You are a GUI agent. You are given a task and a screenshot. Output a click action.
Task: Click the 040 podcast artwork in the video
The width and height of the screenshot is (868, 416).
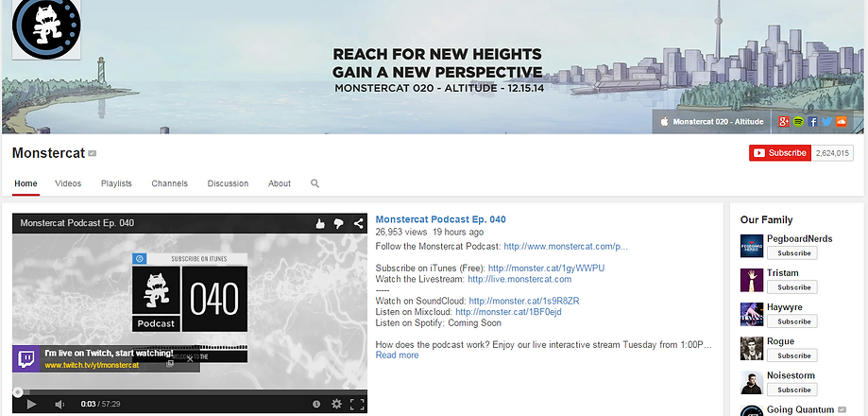(x=214, y=299)
